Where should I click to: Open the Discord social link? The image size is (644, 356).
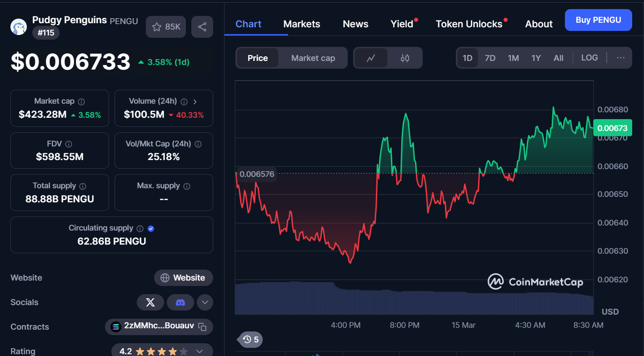[180, 302]
